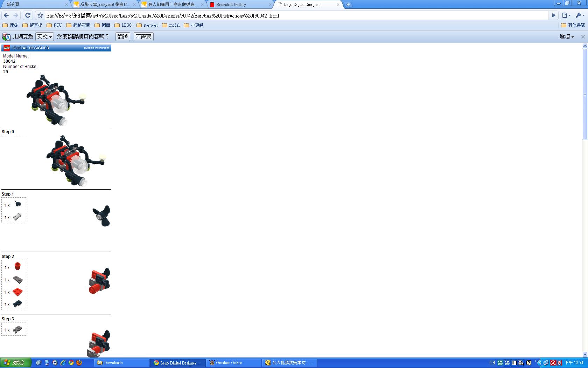Launch Firefox from quick launch
The height and width of the screenshot is (368, 588).
79,363
